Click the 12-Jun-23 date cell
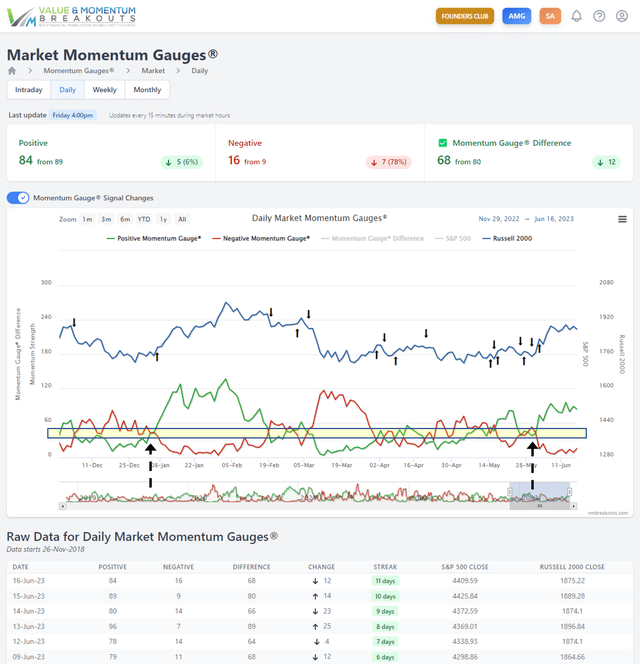Image resolution: width=640 pixels, height=664 pixels. point(28,642)
